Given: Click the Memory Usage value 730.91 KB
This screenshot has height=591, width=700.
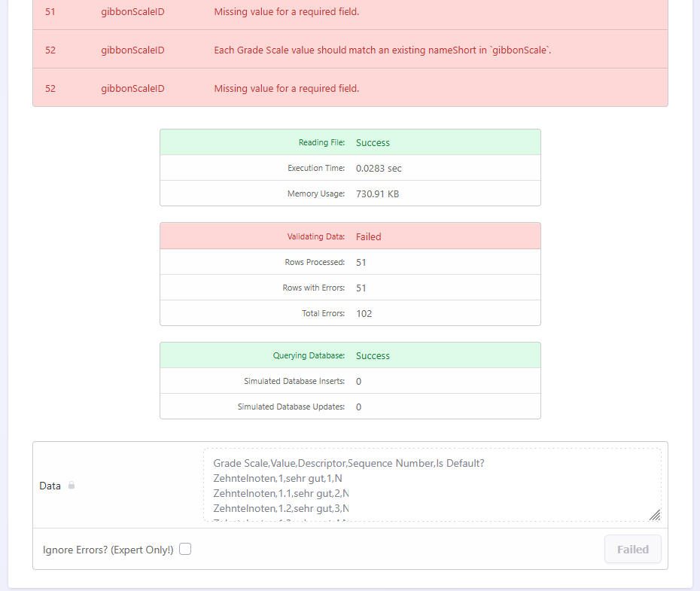Looking at the screenshot, I should [377, 193].
